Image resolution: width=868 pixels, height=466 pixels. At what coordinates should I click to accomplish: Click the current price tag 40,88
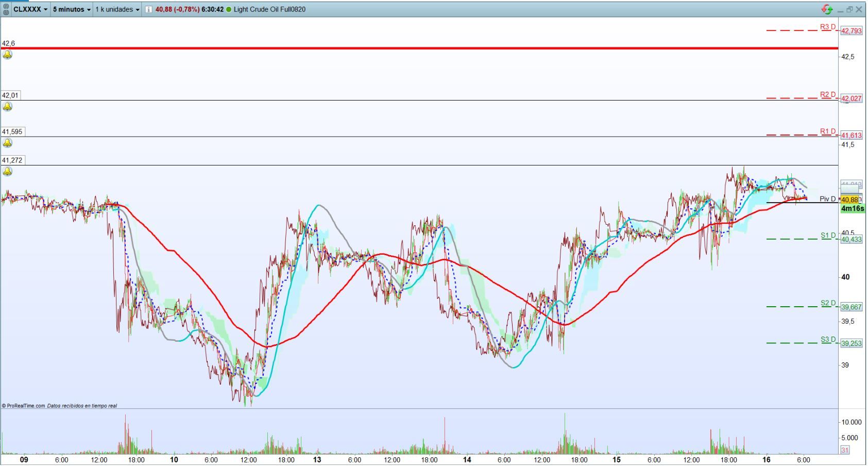click(849, 199)
